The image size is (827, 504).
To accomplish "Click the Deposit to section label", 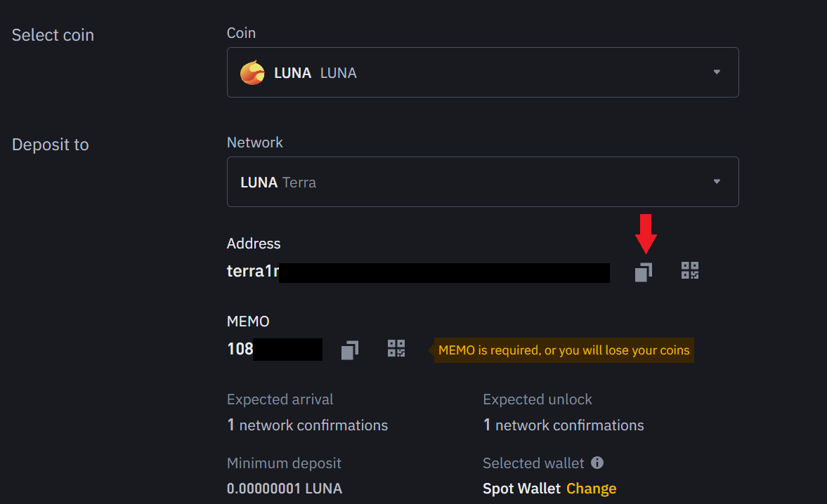I will point(51,145).
